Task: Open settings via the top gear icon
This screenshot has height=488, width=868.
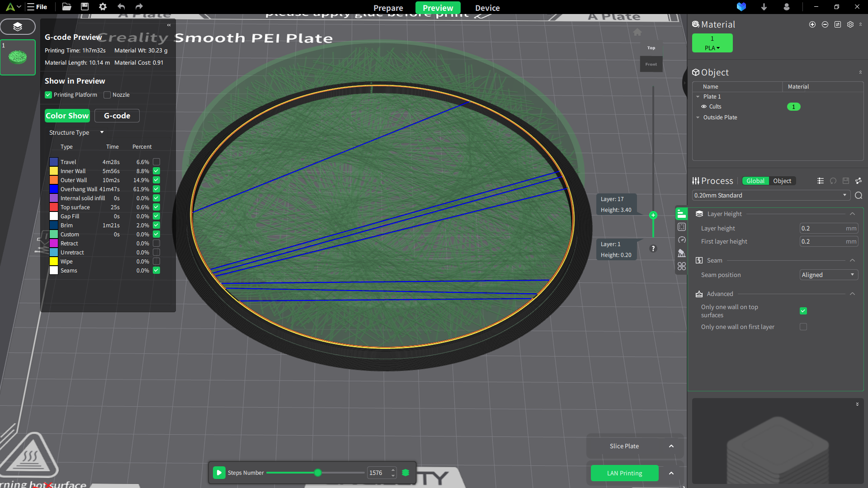Action: 103,7
